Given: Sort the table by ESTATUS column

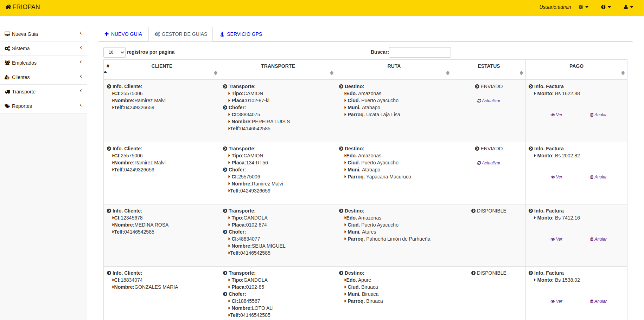Looking at the screenshot, I should (x=489, y=66).
